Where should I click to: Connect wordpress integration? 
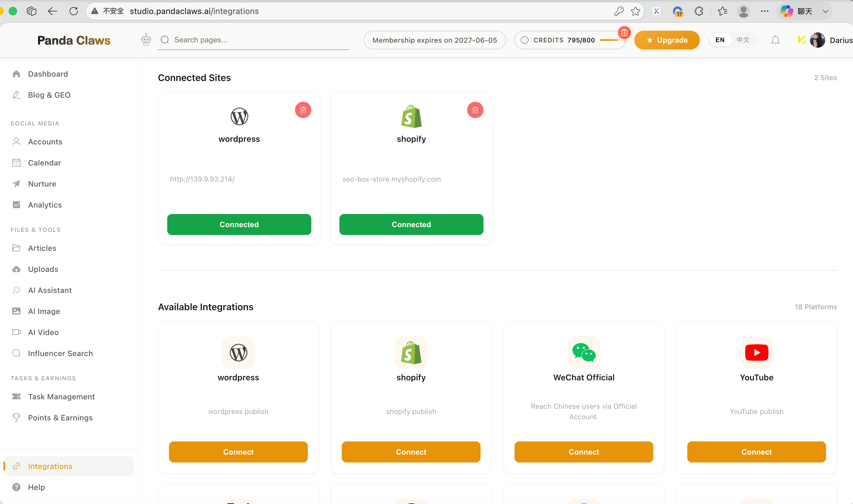(x=238, y=452)
